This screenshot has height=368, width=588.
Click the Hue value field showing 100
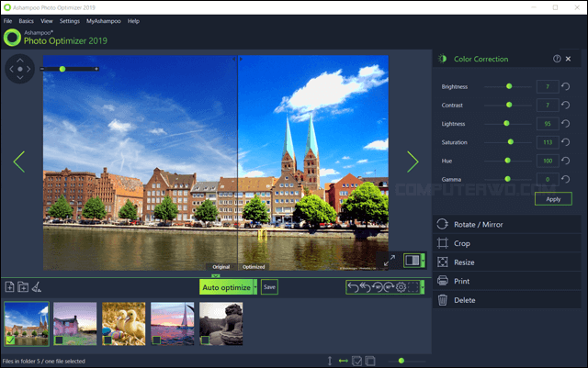[x=548, y=161]
